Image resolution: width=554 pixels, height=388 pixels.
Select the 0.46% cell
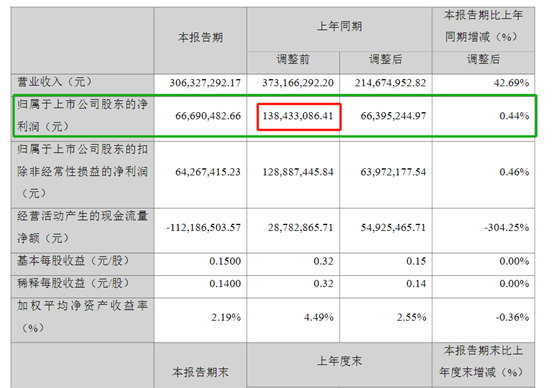pos(514,172)
